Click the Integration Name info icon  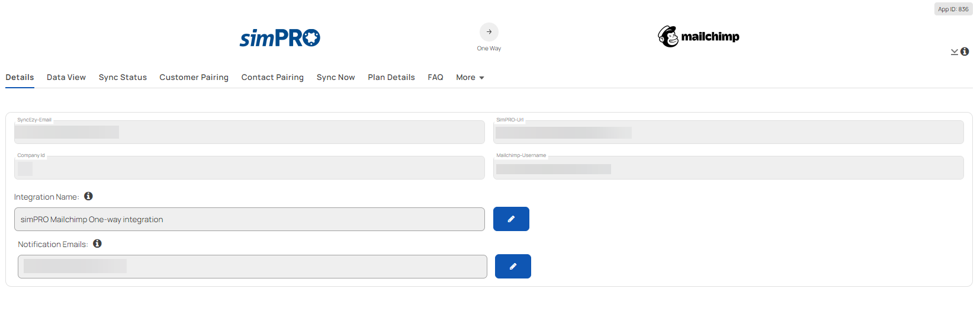(88, 196)
